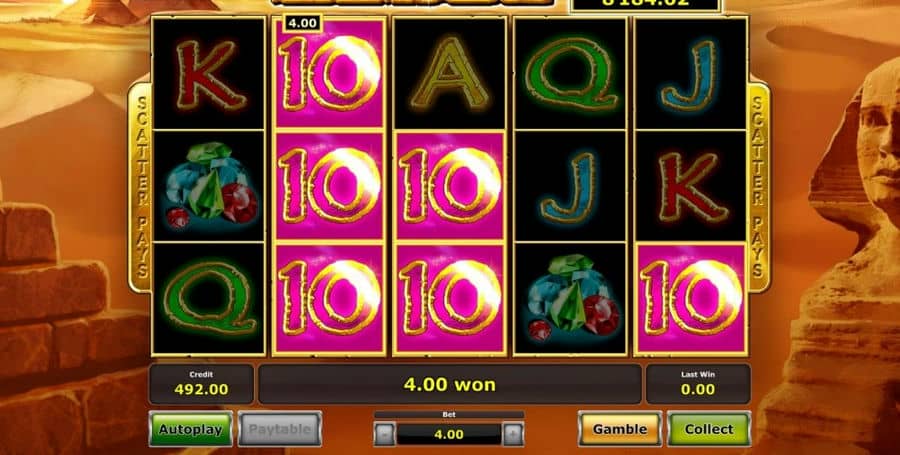Click the gems symbol on first reel
The width and height of the screenshot is (900, 455).
(208, 185)
